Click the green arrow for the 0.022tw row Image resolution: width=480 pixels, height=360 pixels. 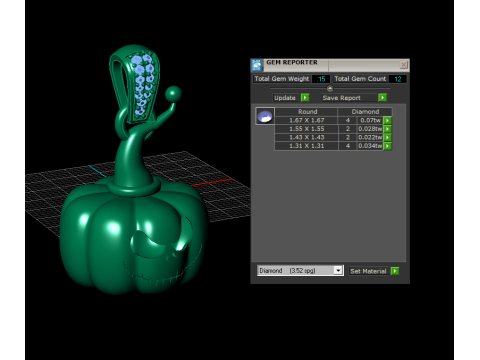click(x=387, y=137)
